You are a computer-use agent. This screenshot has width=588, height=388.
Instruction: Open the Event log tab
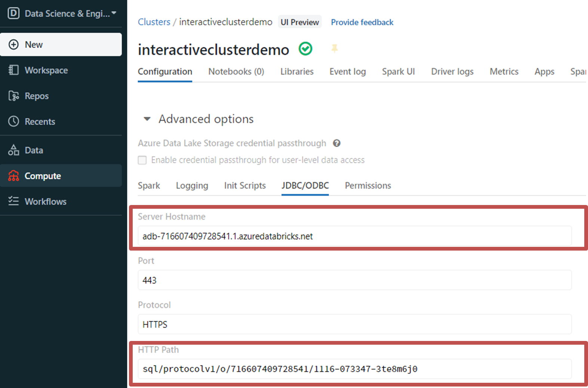348,71
